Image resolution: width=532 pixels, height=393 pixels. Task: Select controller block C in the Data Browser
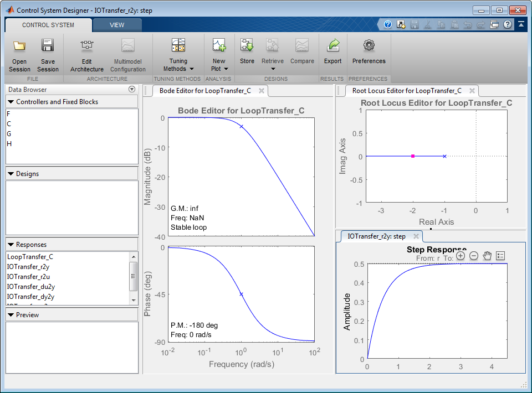pos(9,124)
